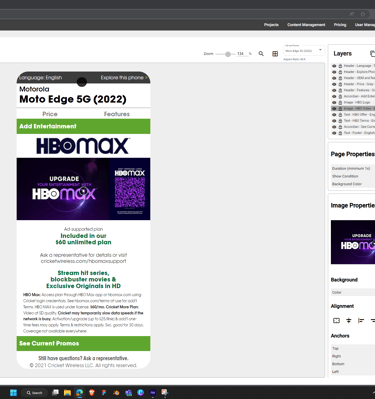Click the Bottom anchor field
Image resolution: width=375 pixels, height=399 pixels.
[353, 364]
